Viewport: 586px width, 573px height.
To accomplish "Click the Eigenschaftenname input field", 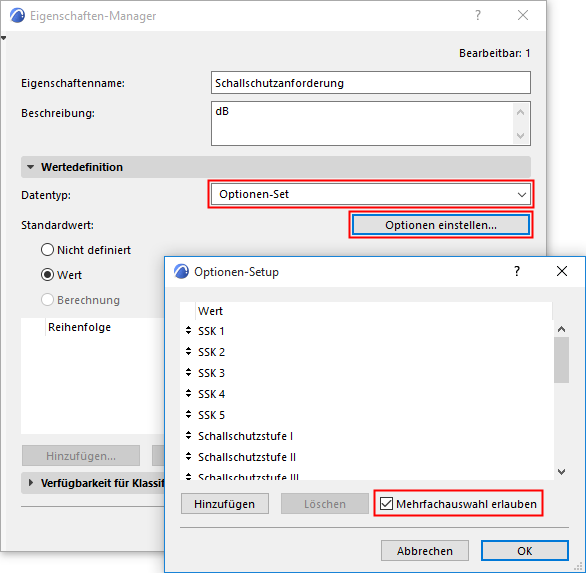I will pyautogui.click(x=371, y=83).
